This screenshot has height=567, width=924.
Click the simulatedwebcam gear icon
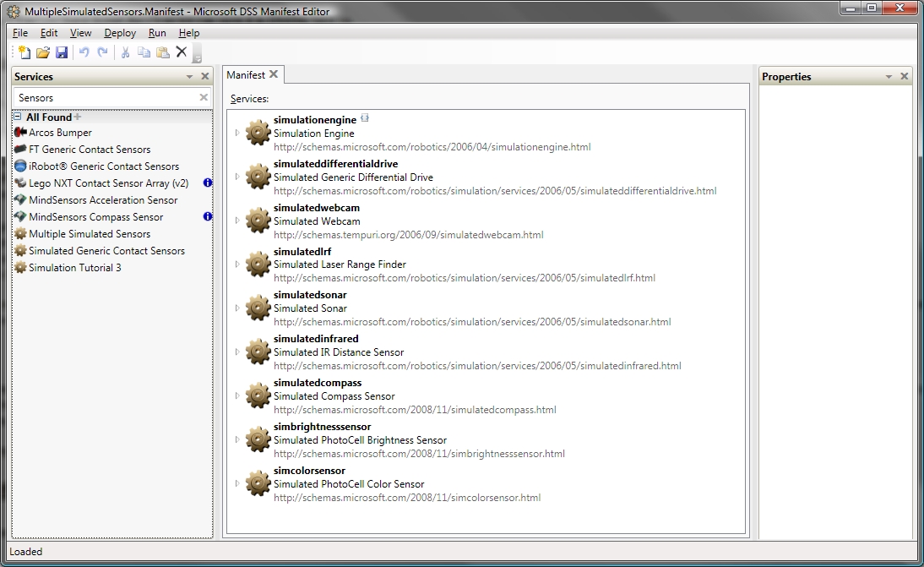(x=258, y=221)
